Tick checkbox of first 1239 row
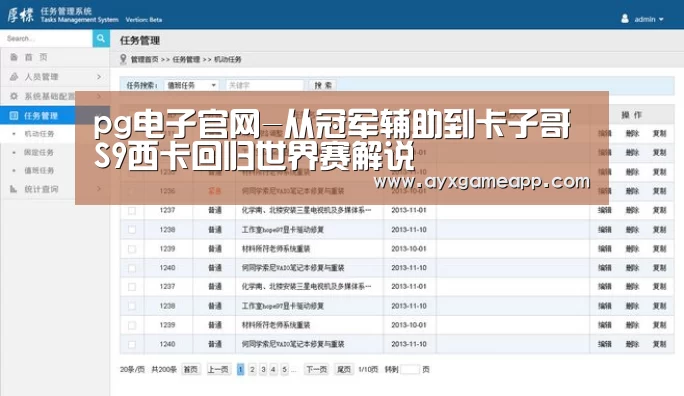 tap(132, 249)
